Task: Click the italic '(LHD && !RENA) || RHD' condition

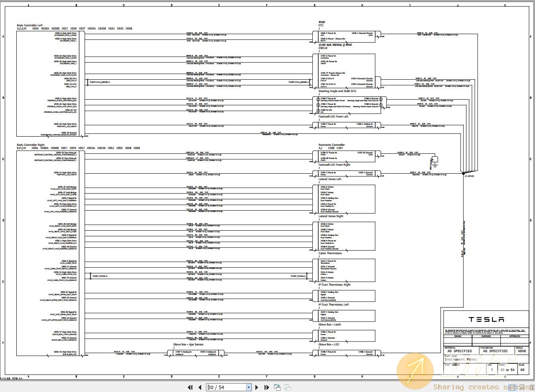Action: [335, 45]
